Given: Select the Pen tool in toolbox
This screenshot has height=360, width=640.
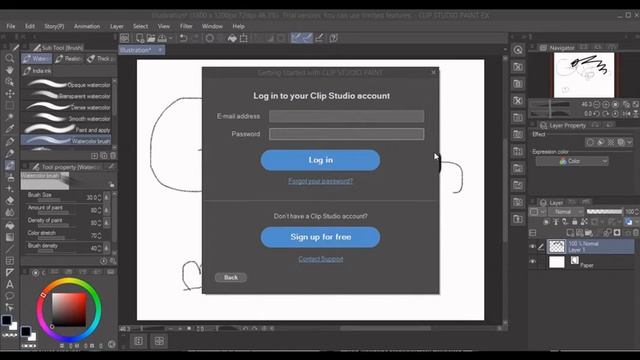Looking at the screenshot, I should [x=10, y=142].
